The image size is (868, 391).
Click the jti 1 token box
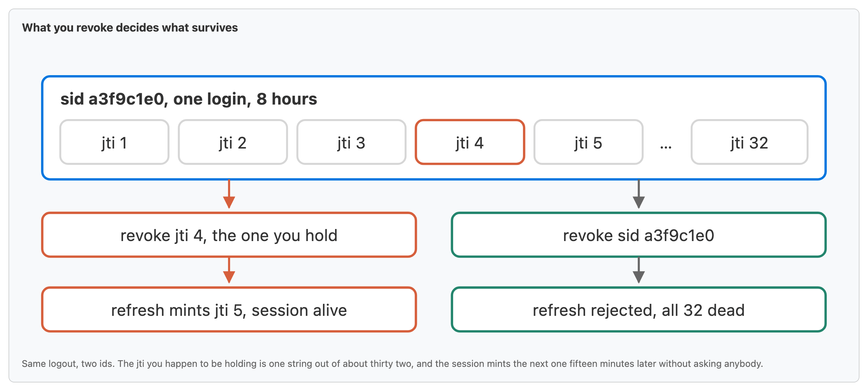(x=114, y=142)
